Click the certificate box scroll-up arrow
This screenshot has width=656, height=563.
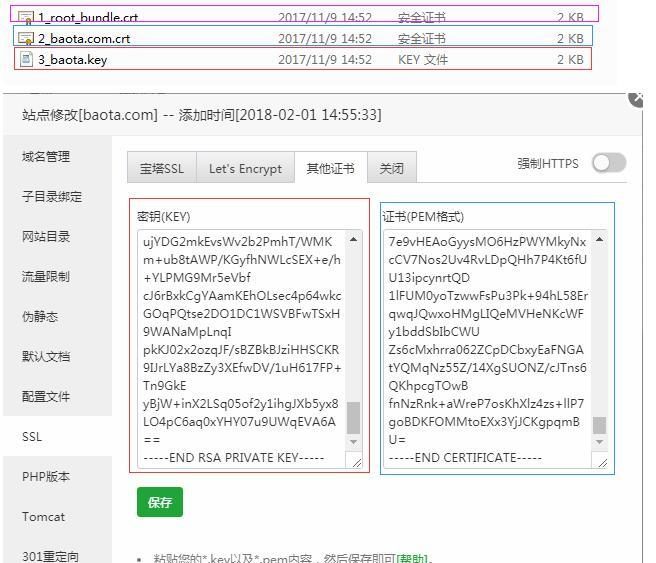[600, 240]
